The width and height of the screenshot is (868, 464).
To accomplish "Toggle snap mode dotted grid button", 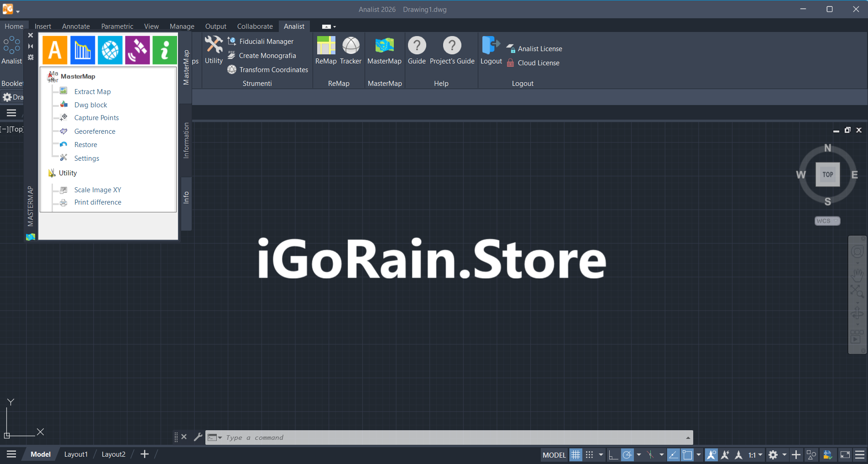I will [590, 455].
